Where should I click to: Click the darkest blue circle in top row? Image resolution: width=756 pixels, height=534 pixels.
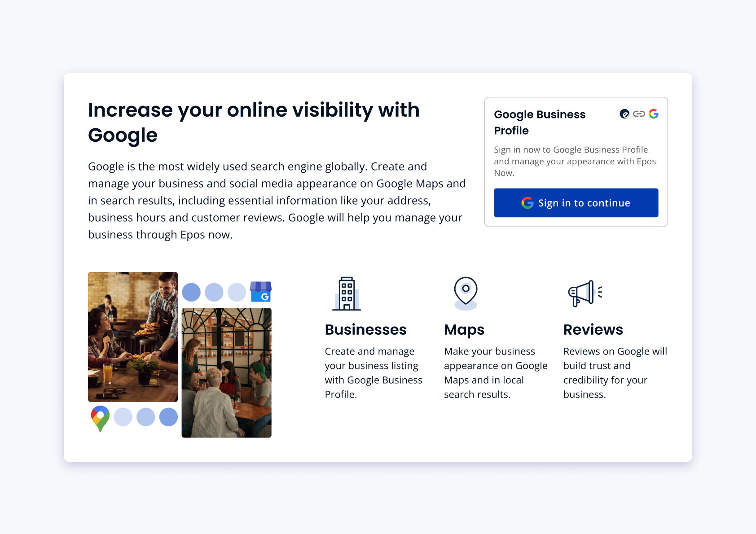point(191,292)
